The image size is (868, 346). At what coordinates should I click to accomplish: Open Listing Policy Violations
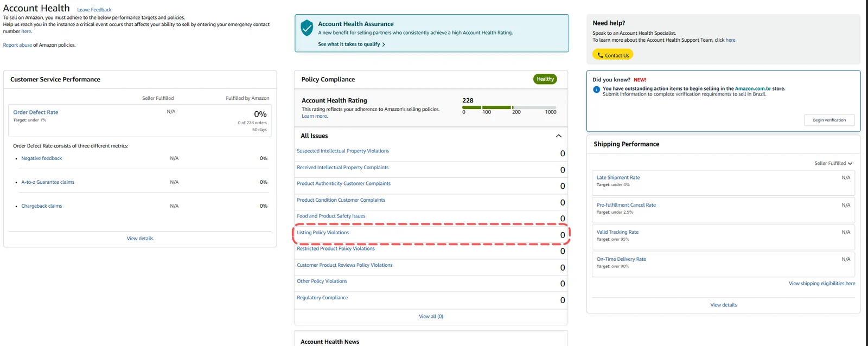[x=323, y=233]
